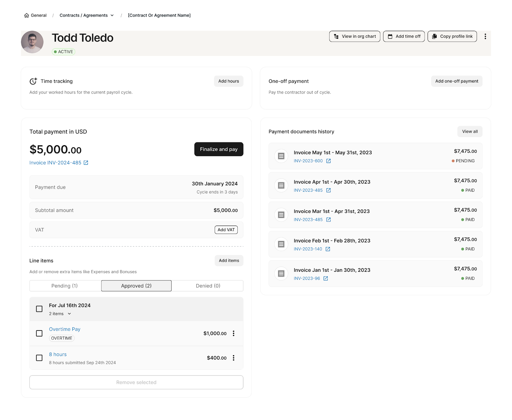The image size is (512, 420).
Task: Click the Contracts / Agreements breadcrumb text
Action: tap(84, 15)
